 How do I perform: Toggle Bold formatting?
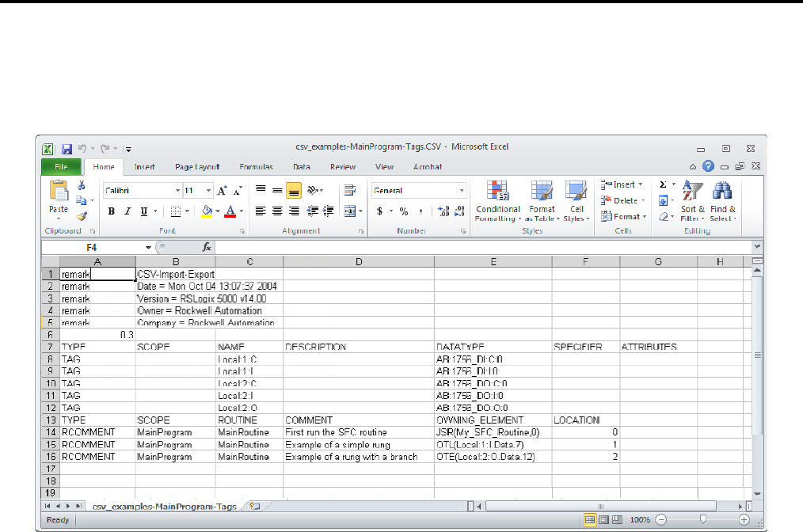(112, 211)
